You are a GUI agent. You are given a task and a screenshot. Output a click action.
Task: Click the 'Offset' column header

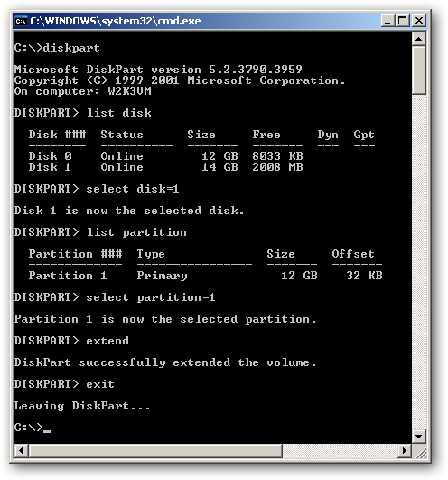tap(353, 254)
